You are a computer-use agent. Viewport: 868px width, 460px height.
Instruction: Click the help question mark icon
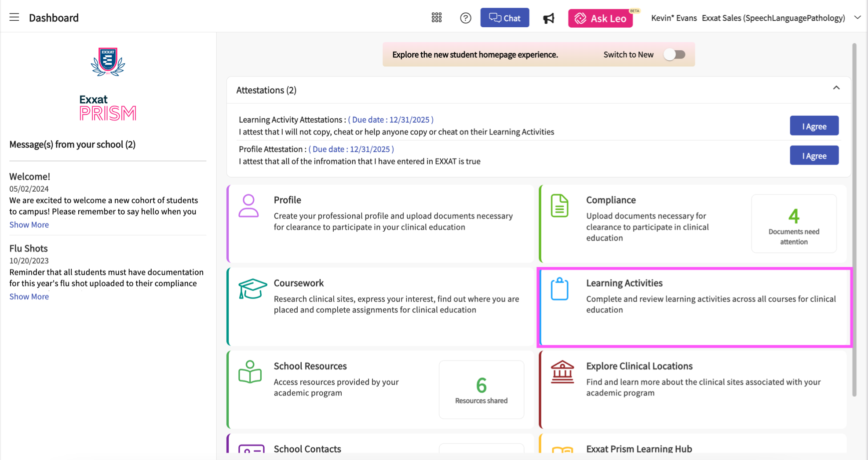(465, 18)
